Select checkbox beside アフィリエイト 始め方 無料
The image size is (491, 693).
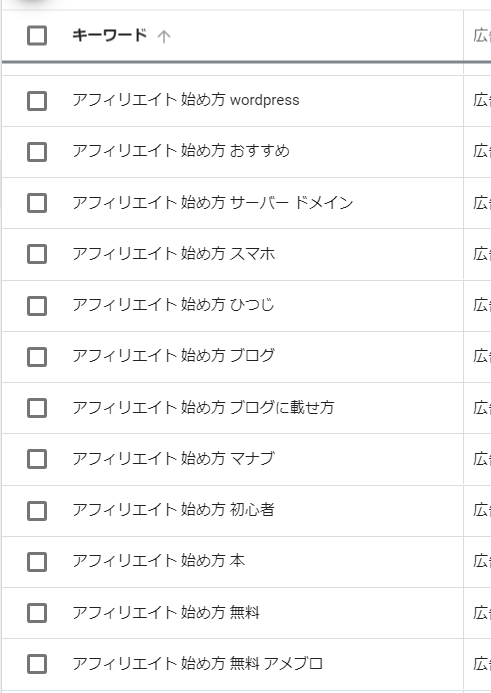coord(37,613)
